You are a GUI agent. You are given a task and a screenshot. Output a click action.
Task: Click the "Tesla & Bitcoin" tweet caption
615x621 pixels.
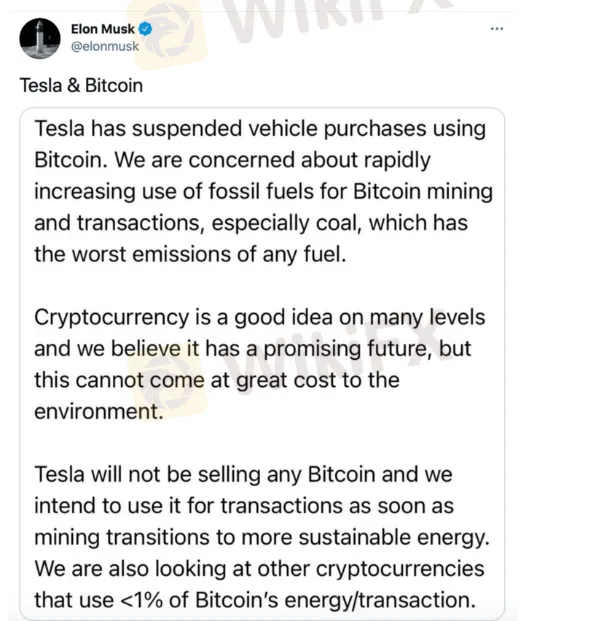[x=81, y=85]
